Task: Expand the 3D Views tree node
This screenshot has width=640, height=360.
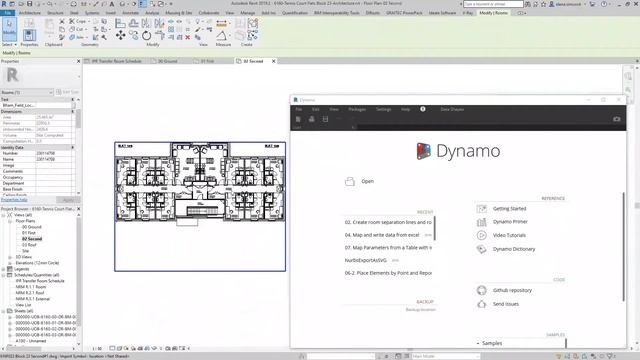Action: [x=10, y=257]
